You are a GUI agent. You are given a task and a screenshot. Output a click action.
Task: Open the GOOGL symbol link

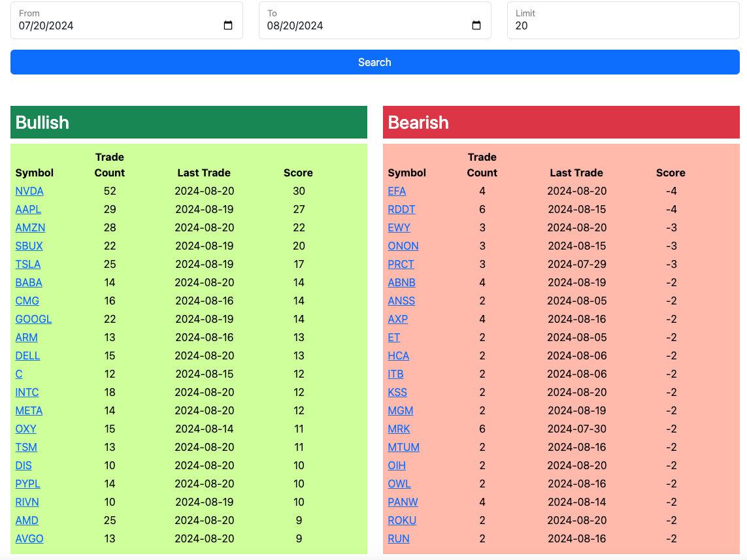(x=33, y=319)
